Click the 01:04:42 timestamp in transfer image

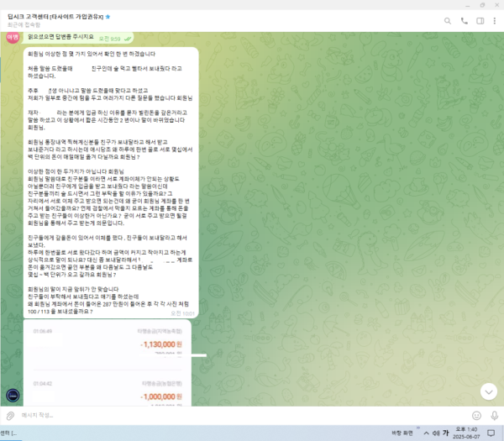(43, 384)
